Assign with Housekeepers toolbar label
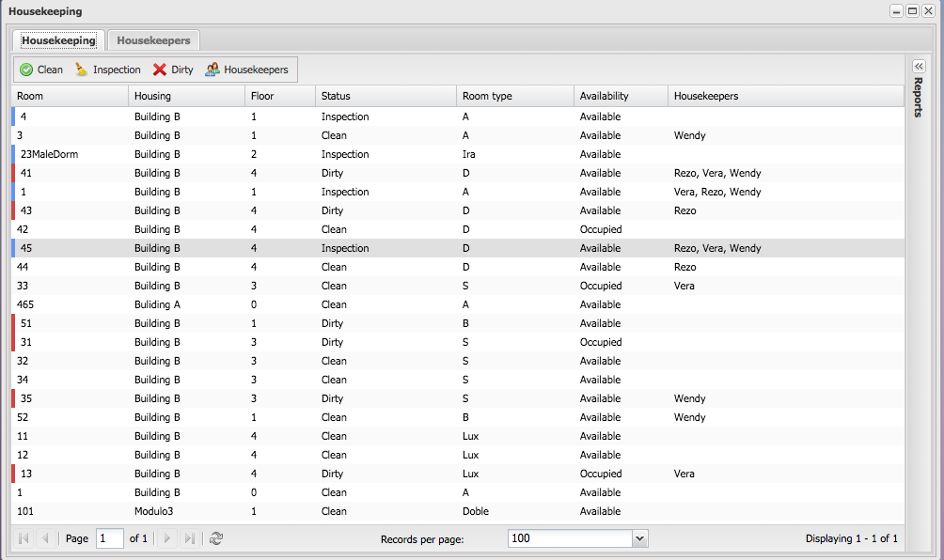 pyautogui.click(x=256, y=70)
